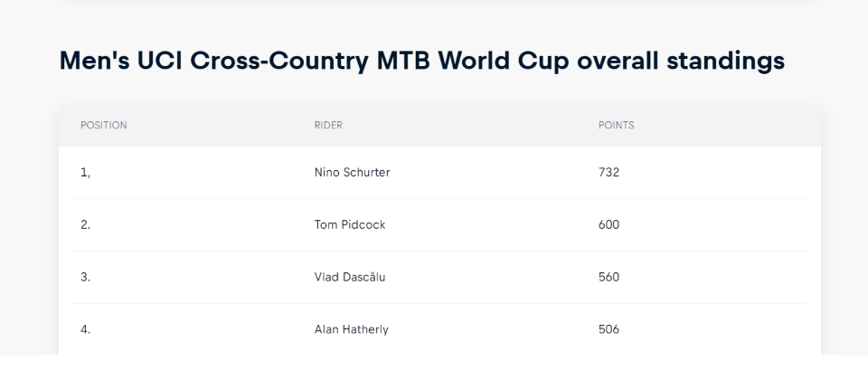
Task: Click rider name Nino Schurter
Action: (x=352, y=172)
